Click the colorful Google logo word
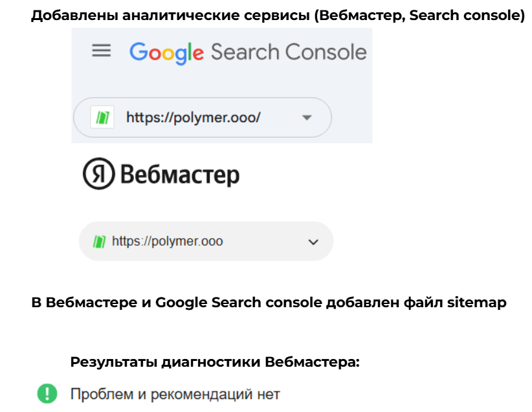The width and height of the screenshot is (532, 412). click(x=166, y=52)
